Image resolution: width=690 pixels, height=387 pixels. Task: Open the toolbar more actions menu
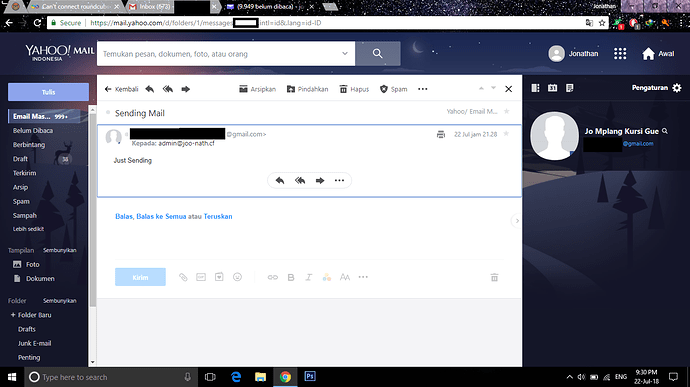pyautogui.click(x=422, y=89)
